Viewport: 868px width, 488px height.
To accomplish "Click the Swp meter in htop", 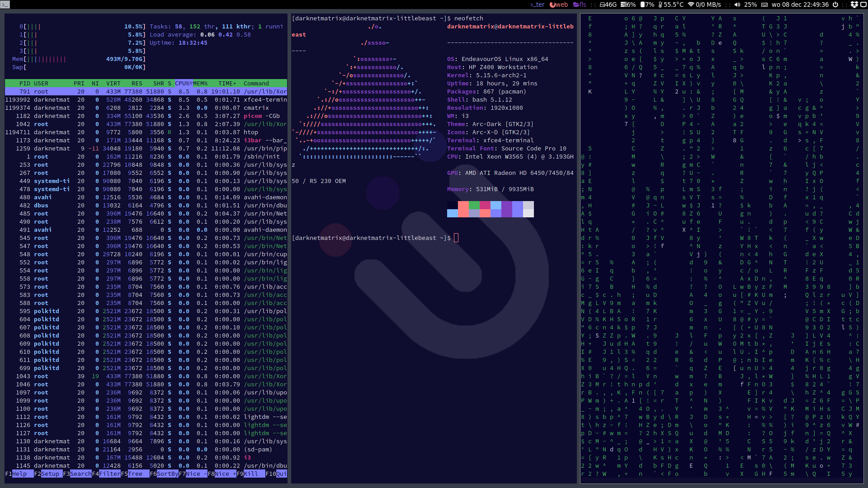I will click(79, 67).
